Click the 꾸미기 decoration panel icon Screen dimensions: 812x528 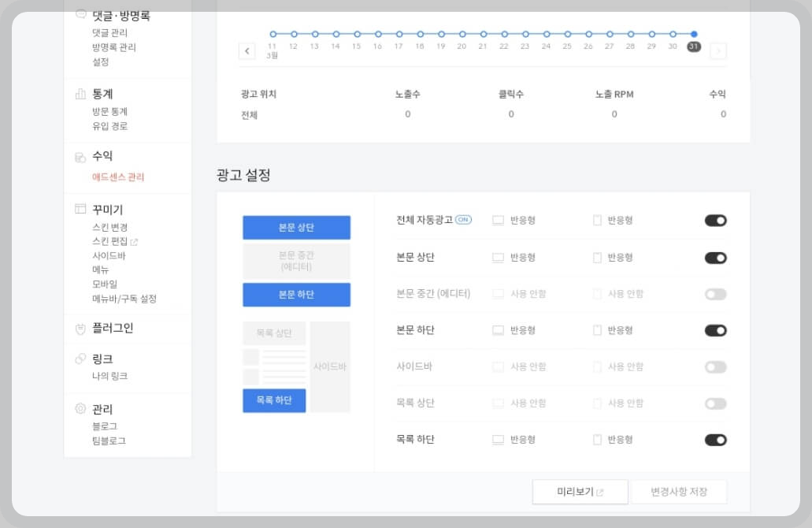80,209
